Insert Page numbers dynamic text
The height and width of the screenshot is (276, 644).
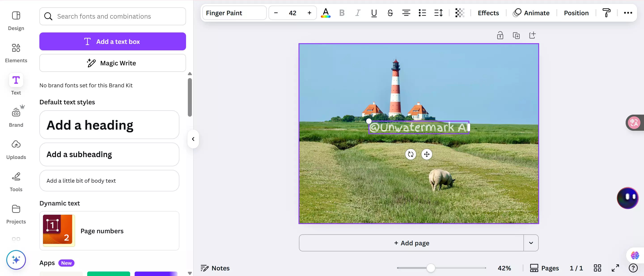(109, 231)
